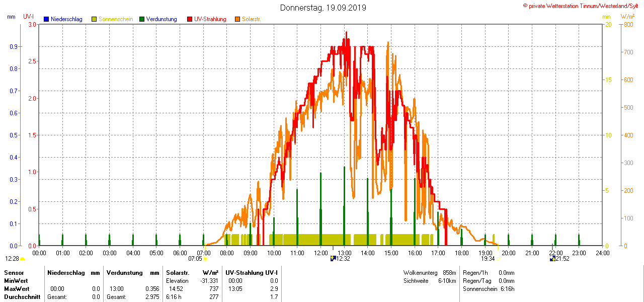Image resolution: width=644 pixels, height=302 pixels.
Task: Click the Regen/1h label
Action: [x=474, y=272]
